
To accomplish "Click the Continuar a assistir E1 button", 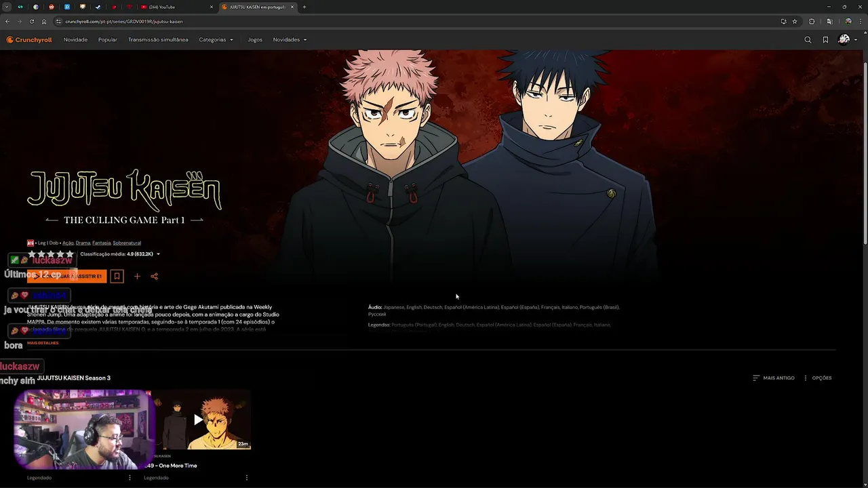I will pyautogui.click(x=66, y=276).
